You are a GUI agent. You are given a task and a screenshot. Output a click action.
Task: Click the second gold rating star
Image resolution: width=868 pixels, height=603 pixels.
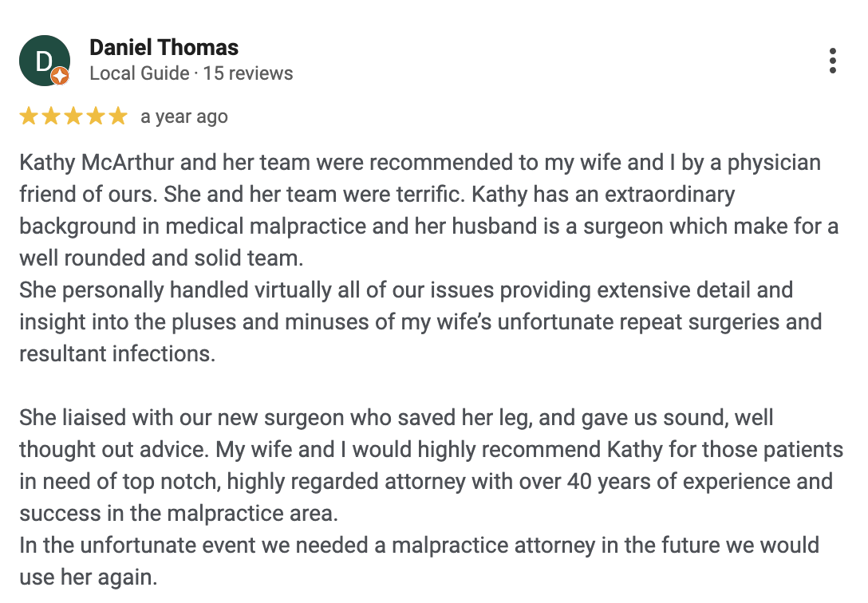point(51,116)
